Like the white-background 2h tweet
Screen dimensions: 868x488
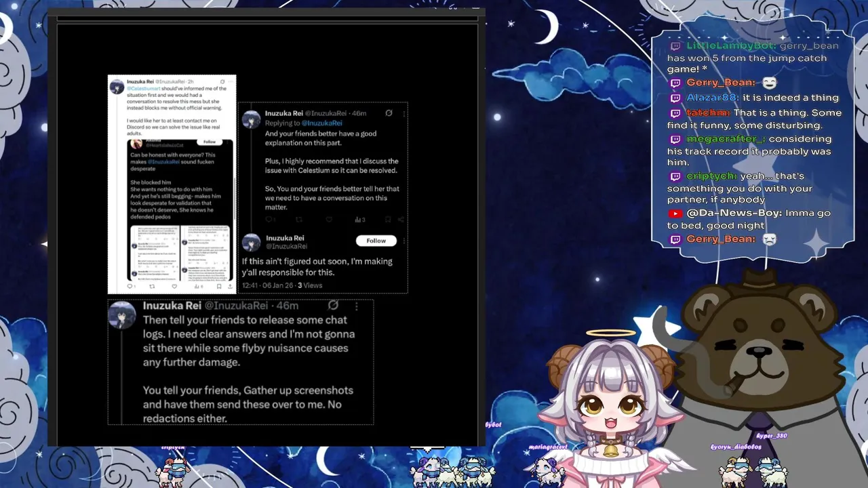[x=174, y=286]
